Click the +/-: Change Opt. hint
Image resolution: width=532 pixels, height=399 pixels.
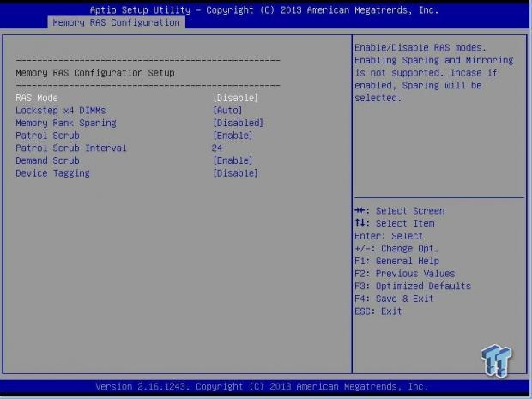pos(396,249)
